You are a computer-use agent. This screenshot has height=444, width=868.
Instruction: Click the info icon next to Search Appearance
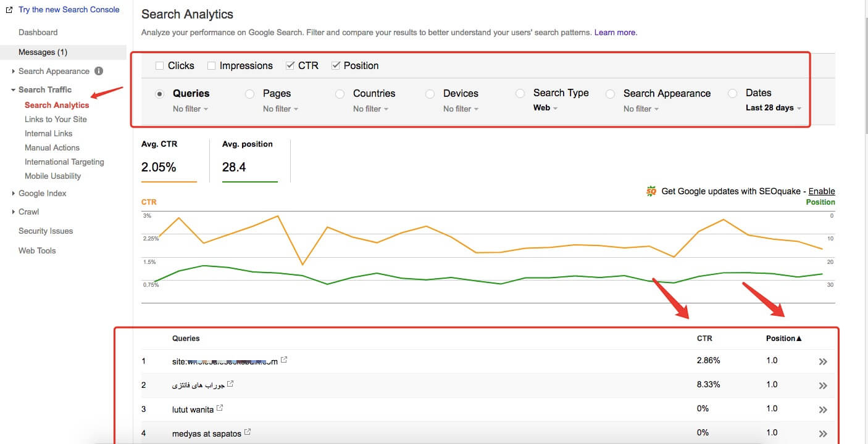(x=99, y=71)
